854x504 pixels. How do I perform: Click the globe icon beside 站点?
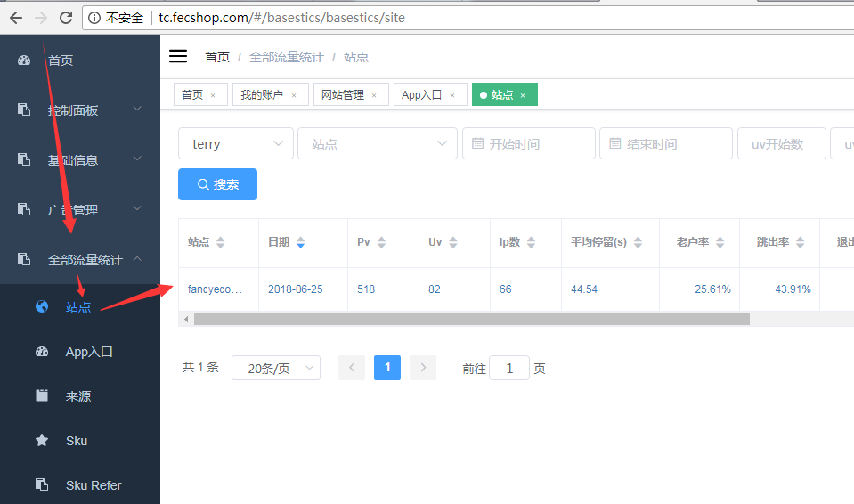[x=42, y=306]
